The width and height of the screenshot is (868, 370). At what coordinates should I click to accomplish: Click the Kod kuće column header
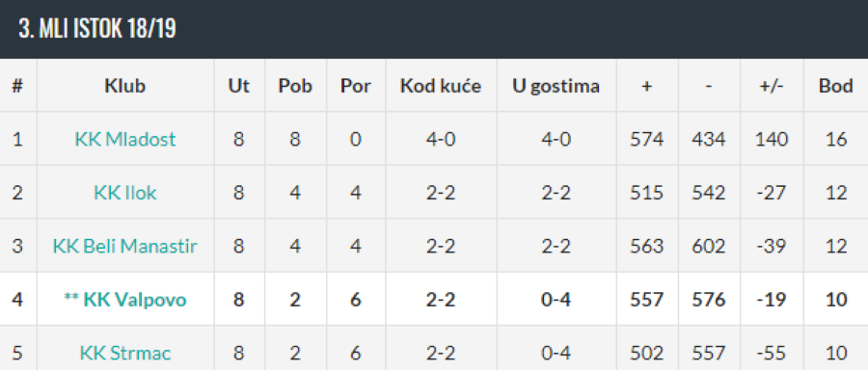tap(441, 87)
